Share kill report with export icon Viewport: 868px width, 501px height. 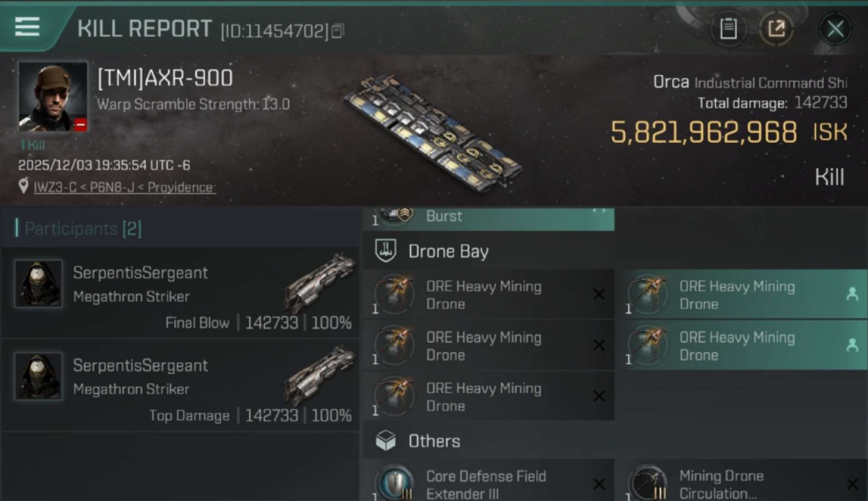(x=777, y=29)
